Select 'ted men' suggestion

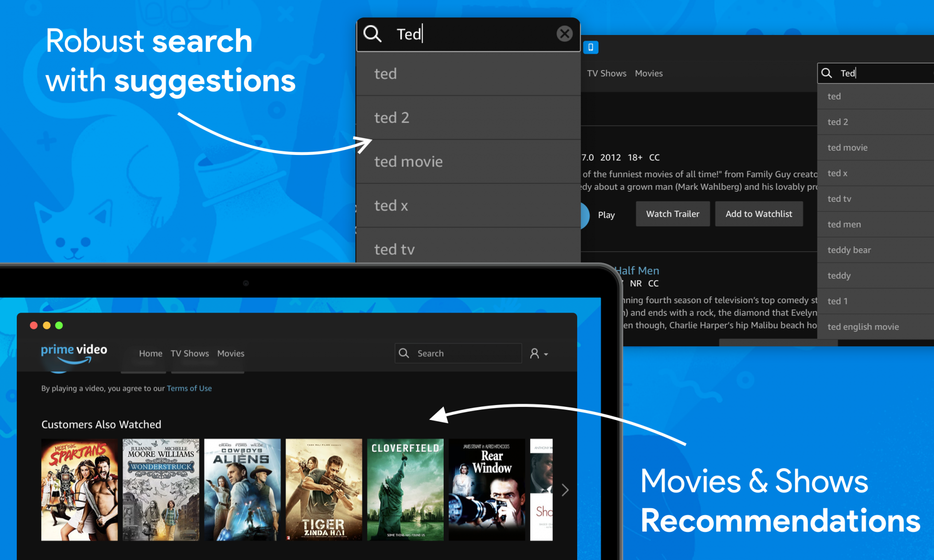pos(876,224)
